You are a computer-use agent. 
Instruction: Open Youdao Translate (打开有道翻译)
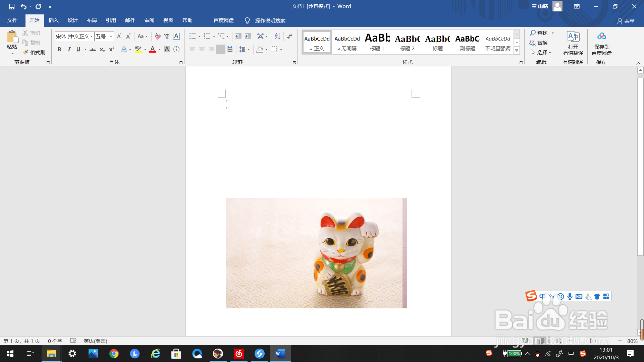573,44
